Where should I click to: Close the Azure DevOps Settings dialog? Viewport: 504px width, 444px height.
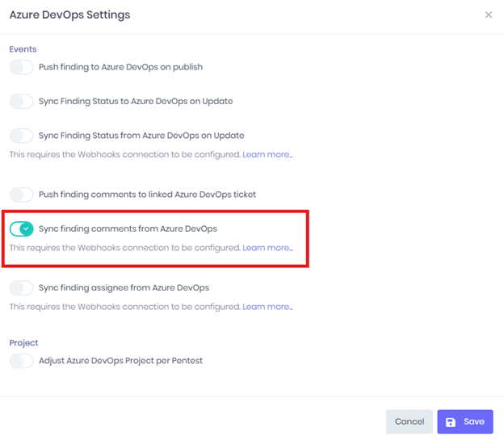488,15
